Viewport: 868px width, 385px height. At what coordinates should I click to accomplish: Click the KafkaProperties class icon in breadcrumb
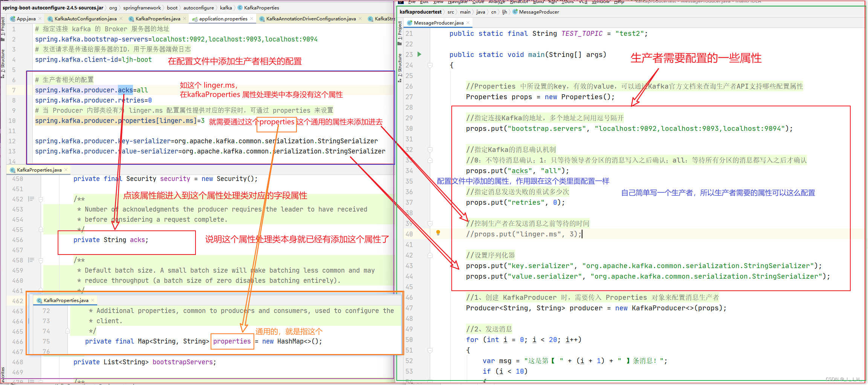coord(240,8)
